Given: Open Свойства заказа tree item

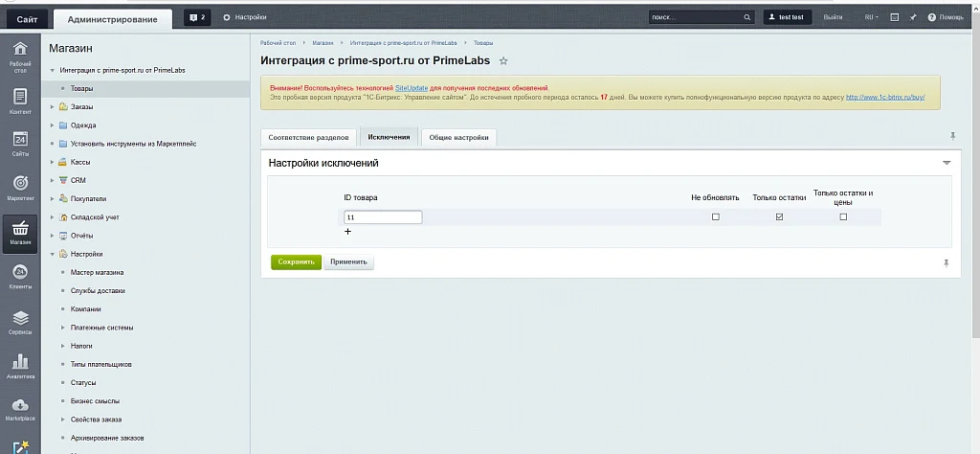Looking at the screenshot, I should (97, 419).
